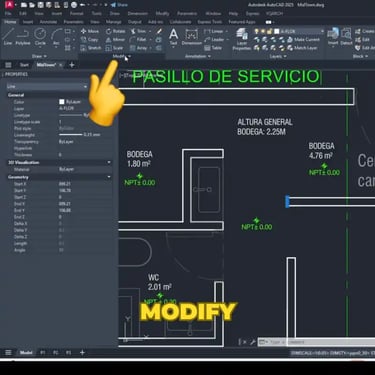This screenshot has width=375, height=375.
Task: Click the Linetype scale value field
Action: coord(85,122)
